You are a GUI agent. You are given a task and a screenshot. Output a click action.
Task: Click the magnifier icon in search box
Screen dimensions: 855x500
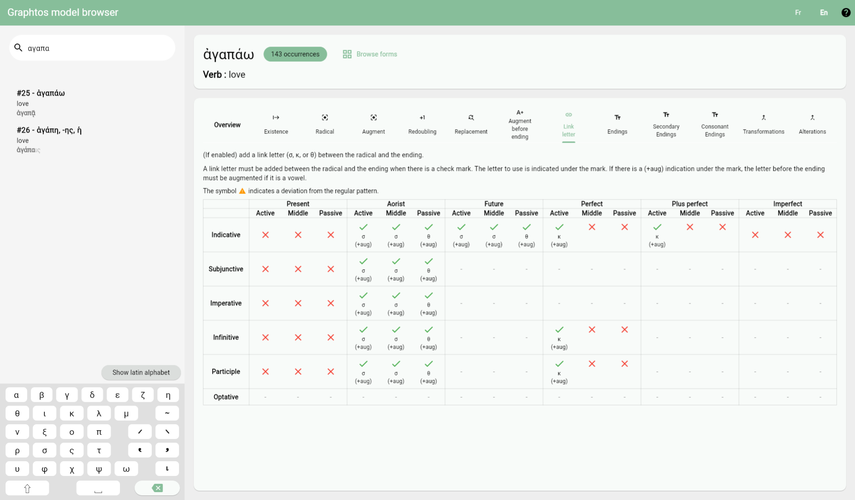click(18, 47)
